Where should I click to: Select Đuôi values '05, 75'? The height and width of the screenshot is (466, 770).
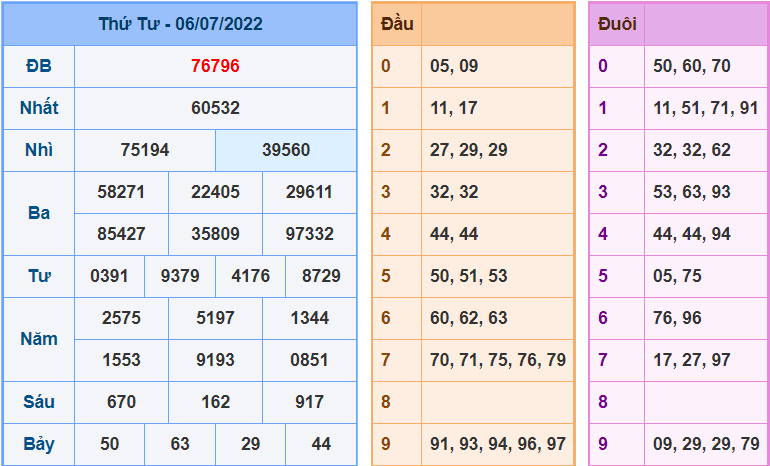point(677,276)
